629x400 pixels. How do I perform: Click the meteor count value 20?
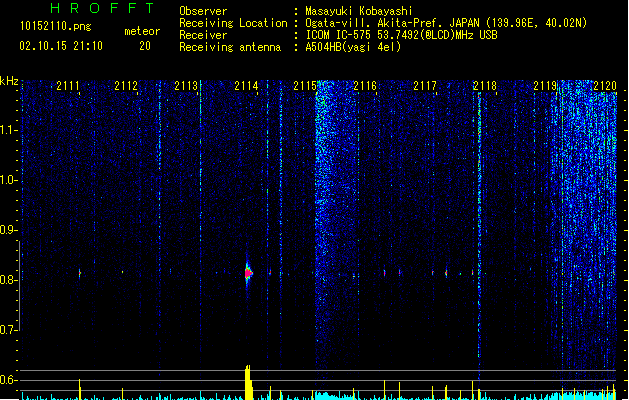145,46
